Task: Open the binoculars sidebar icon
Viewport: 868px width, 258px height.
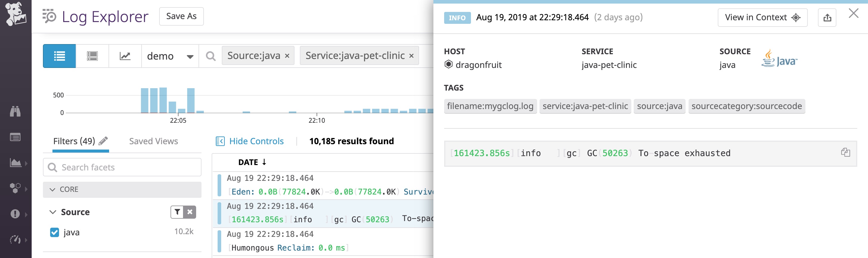Action: click(15, 111)
